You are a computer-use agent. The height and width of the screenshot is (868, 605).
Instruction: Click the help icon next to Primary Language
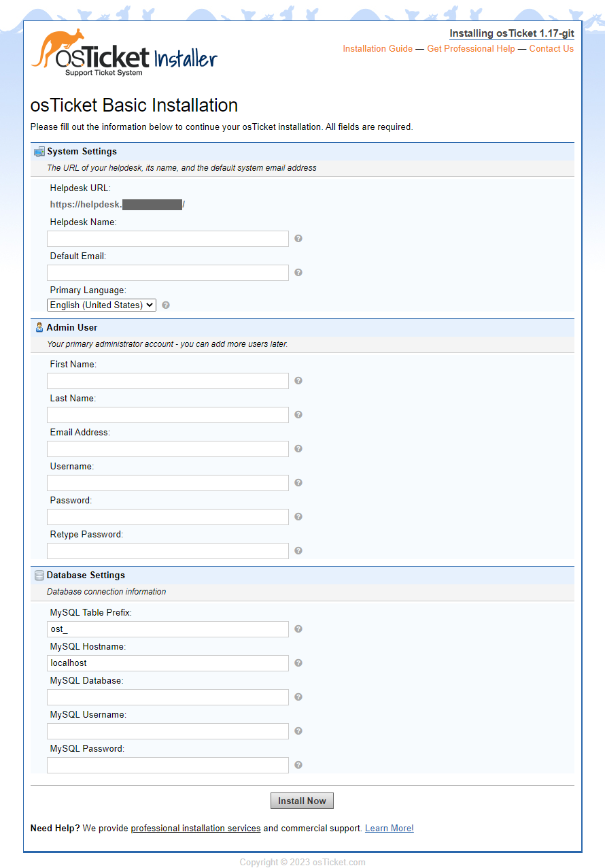click(x=166, y=305)
